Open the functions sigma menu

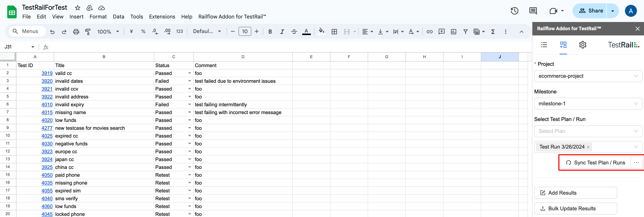coord(493,32)
